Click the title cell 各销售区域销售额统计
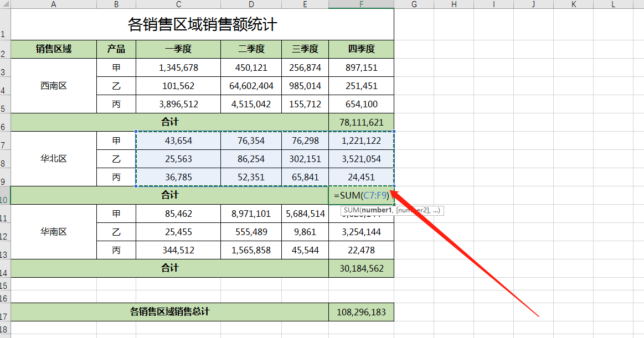Screen dimensions: 644x338 click(202, 25)
